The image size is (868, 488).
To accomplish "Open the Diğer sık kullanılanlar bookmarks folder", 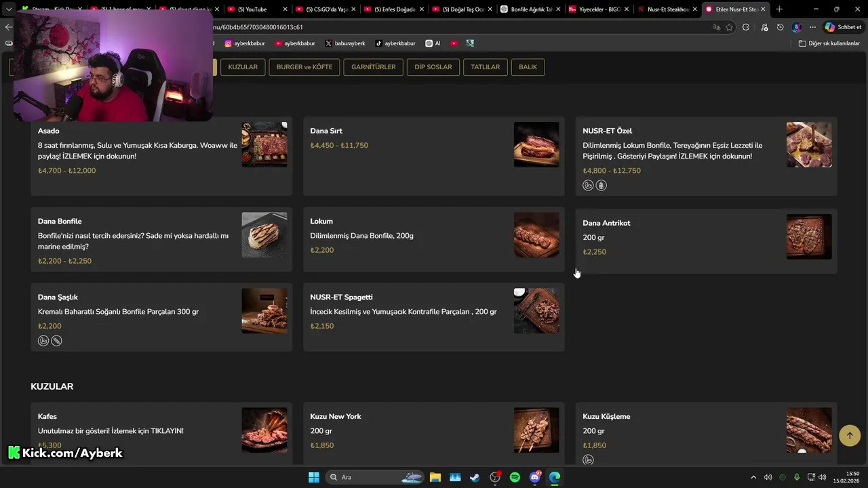I will (x=829, y=43).
